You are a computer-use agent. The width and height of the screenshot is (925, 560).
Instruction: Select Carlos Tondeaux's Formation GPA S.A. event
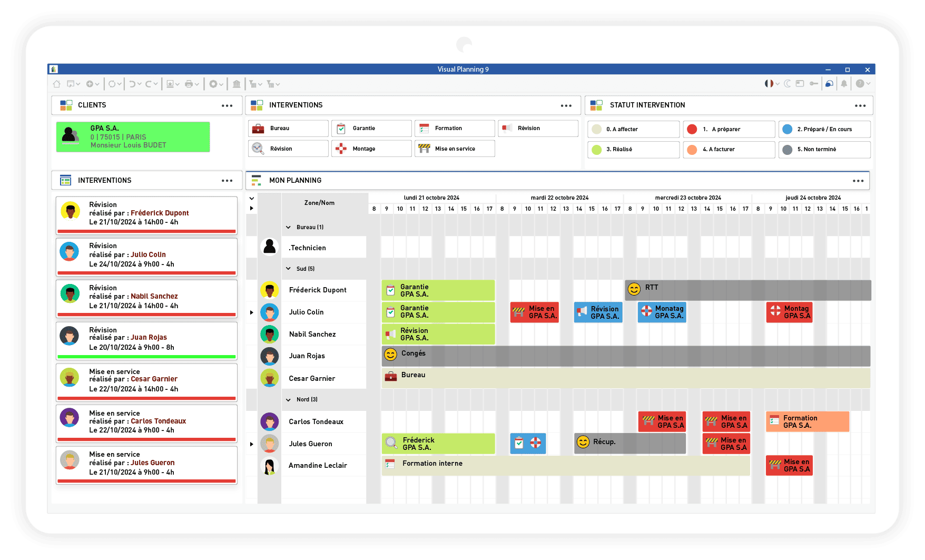[808, 421]
